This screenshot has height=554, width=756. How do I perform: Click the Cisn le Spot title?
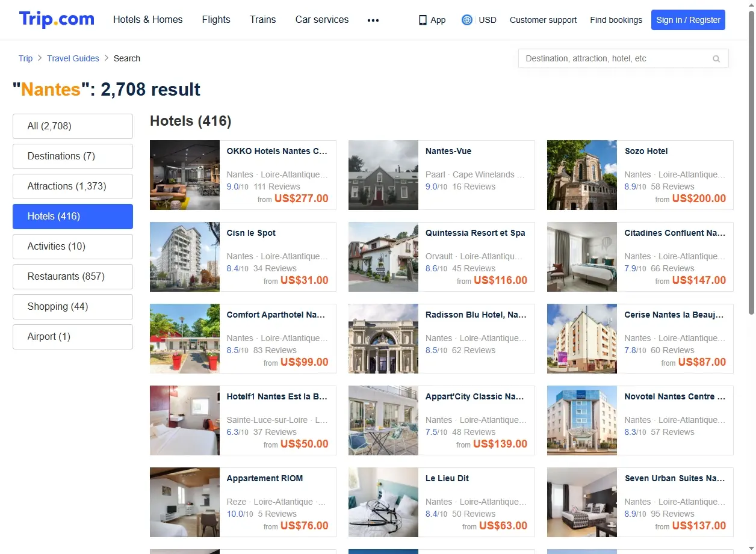coord(251,233)
